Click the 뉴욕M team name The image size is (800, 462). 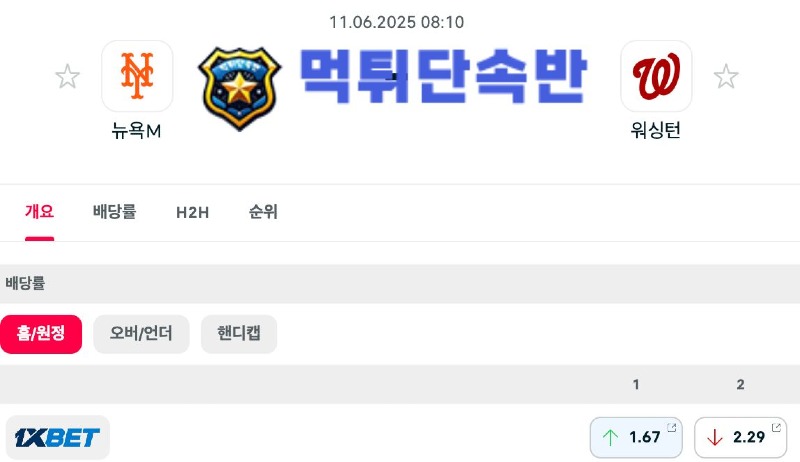point(137,131)
